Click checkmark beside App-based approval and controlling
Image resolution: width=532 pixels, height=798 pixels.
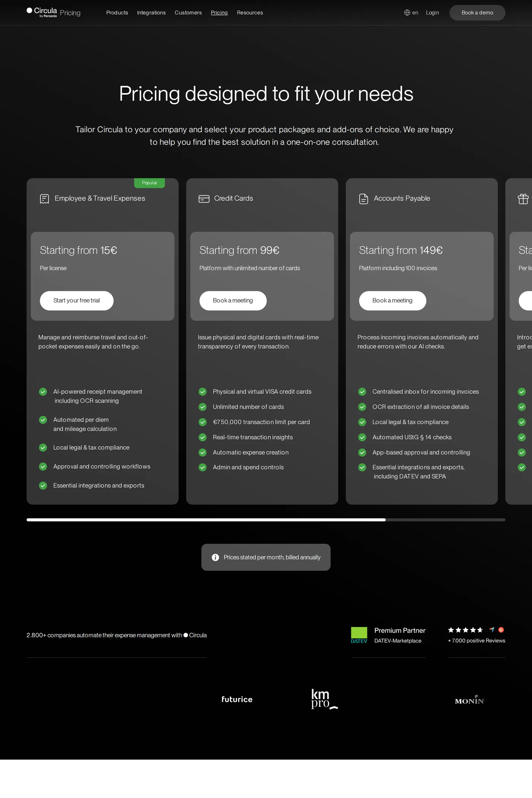pyautogui.click(x=362, y=453)
